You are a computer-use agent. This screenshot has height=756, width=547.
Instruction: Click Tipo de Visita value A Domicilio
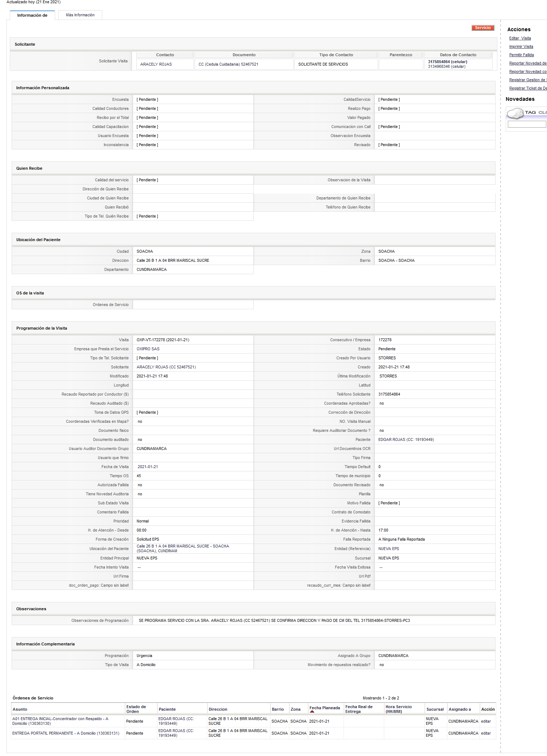pyautogui.click(x=146, y=665)
